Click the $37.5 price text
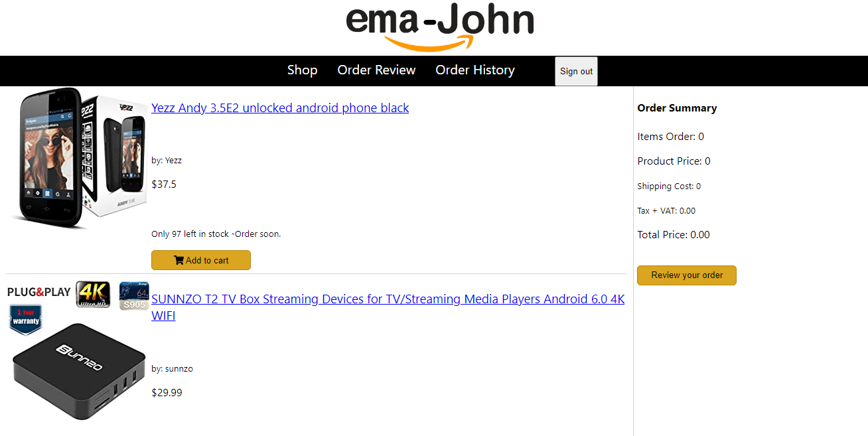The width and height of the screenshot is (868, 436). coord(164,184)
